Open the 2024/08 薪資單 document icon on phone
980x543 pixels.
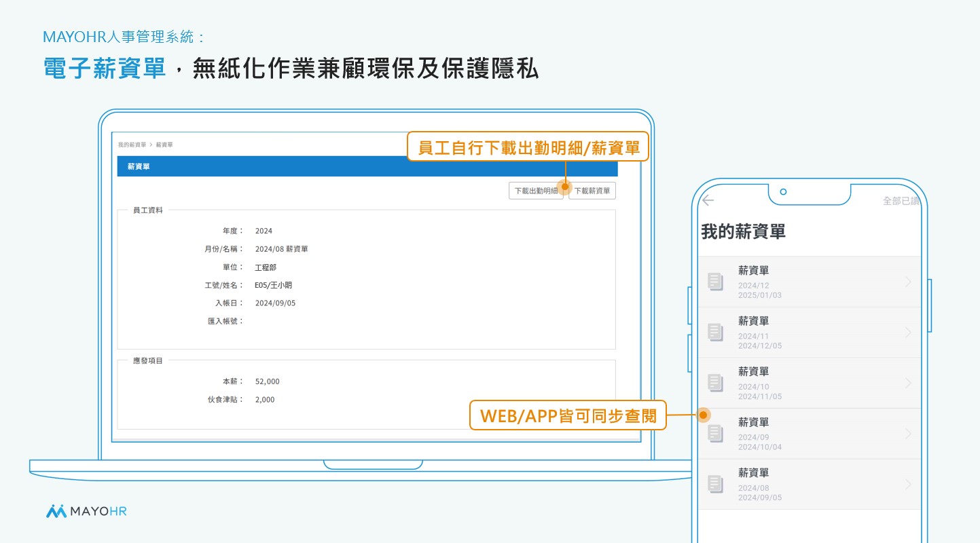point(715,484)
